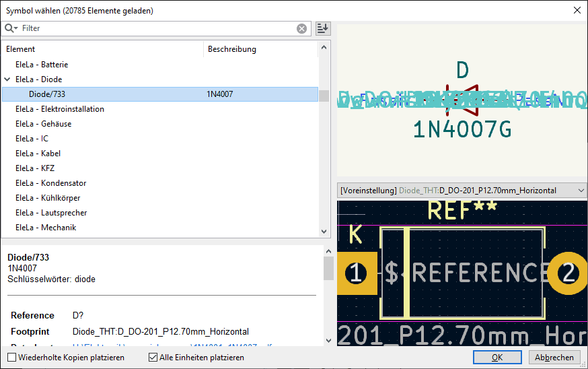
Task: Select the Diode/733 symbol entry
Action: [47, 94]
